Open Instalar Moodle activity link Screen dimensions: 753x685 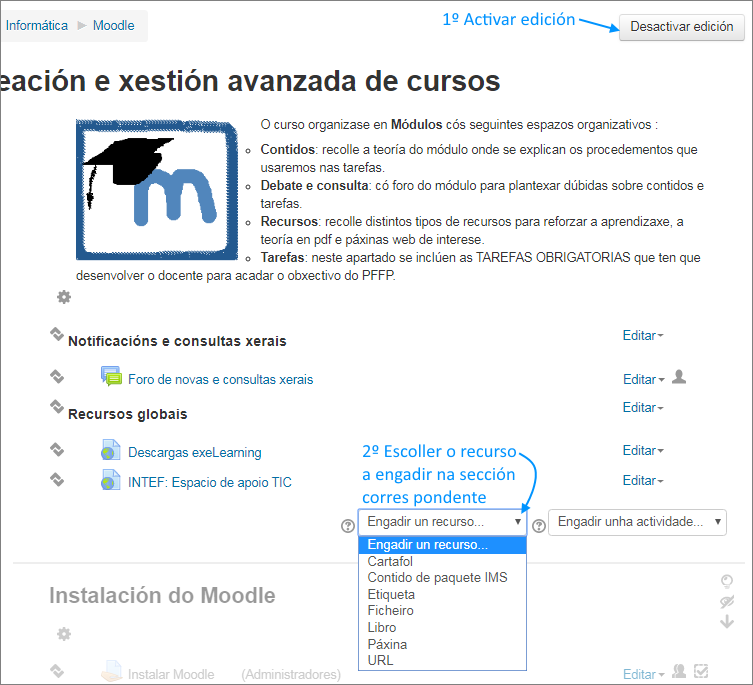[x=171, y=674]
